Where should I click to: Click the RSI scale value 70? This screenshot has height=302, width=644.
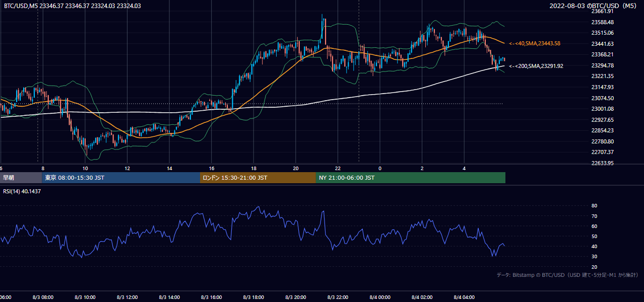[x=594, y=216]
